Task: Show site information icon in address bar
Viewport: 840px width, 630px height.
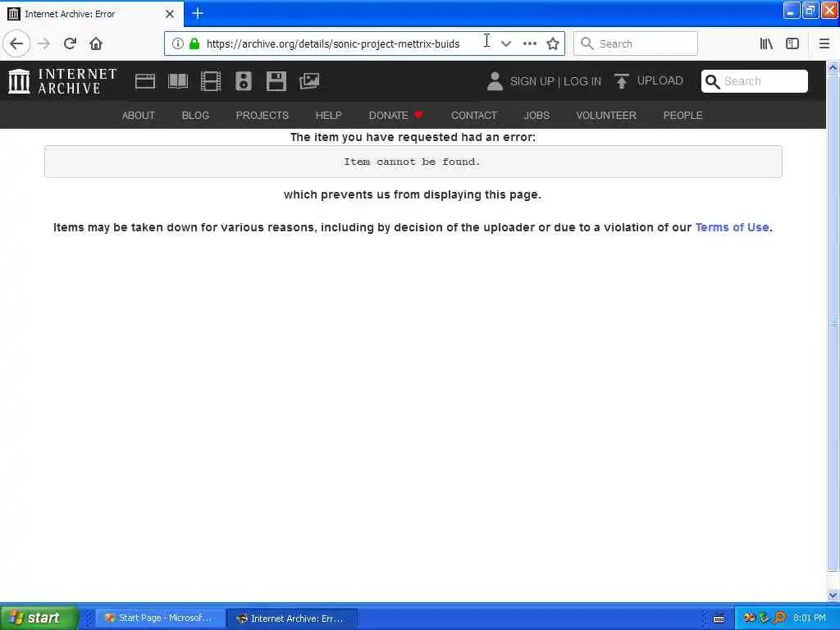Action: tap(177, 43)
